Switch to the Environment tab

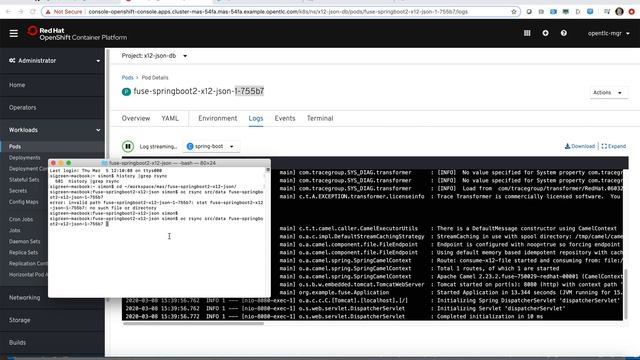tap(218, 118)
